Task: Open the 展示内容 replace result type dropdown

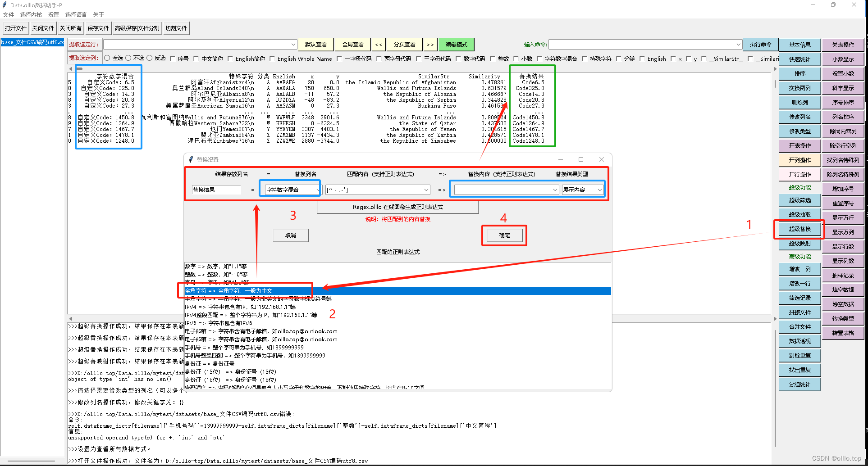Action: pos(583,189)
